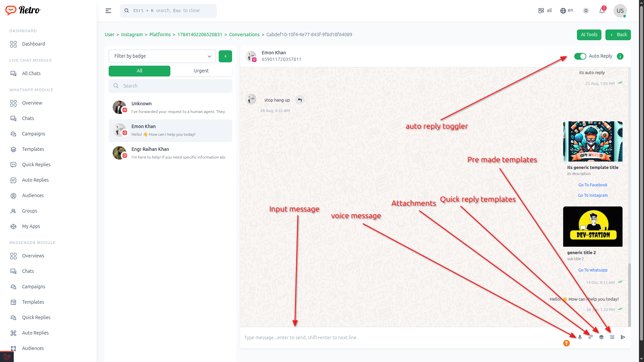Switch to the Urgent tab

(x=201, y=71)
